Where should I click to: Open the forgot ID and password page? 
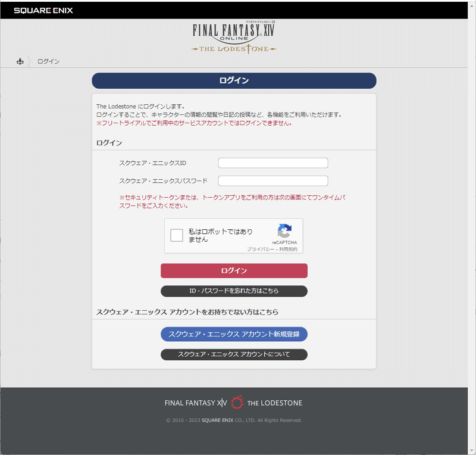233,291
